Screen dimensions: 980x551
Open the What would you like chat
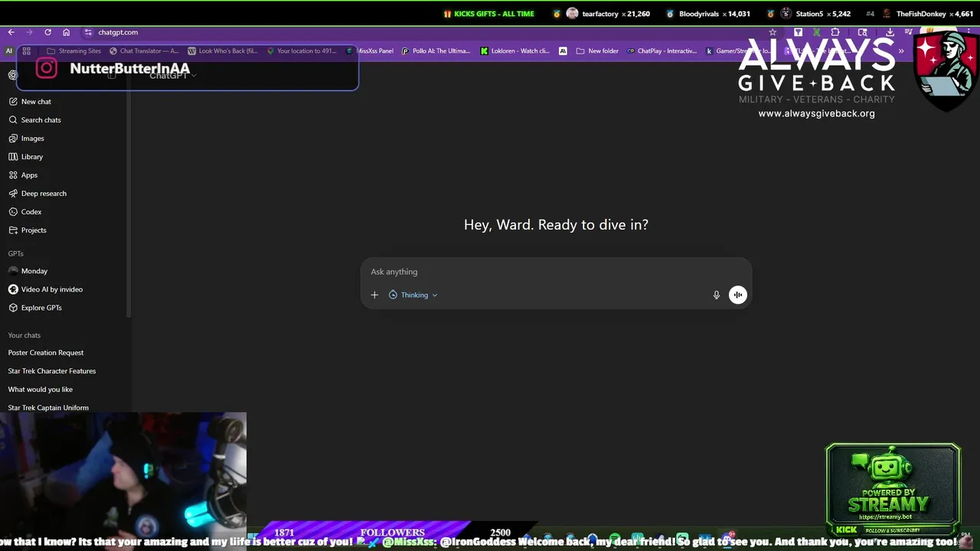tap(41, 390)
